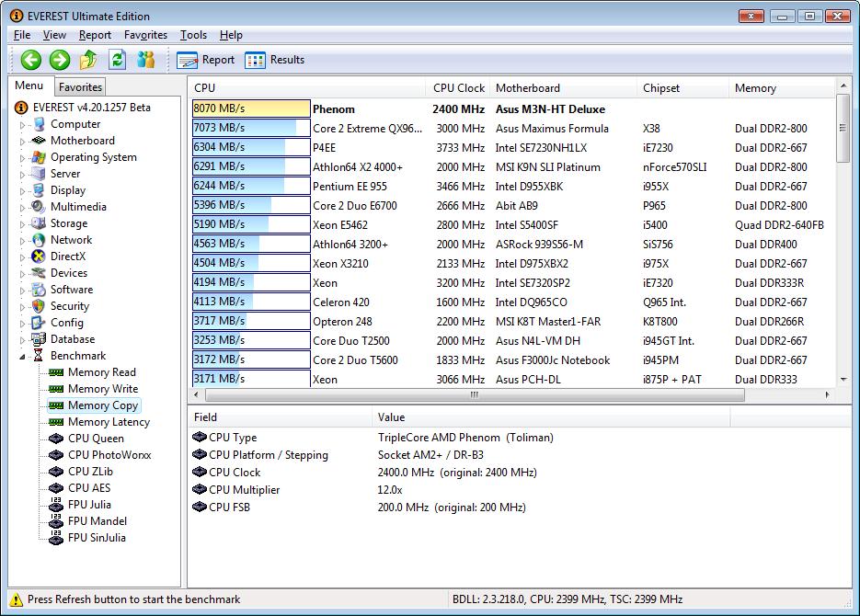
Task: Click the Report toolbar button
Action: pos(206,60)
